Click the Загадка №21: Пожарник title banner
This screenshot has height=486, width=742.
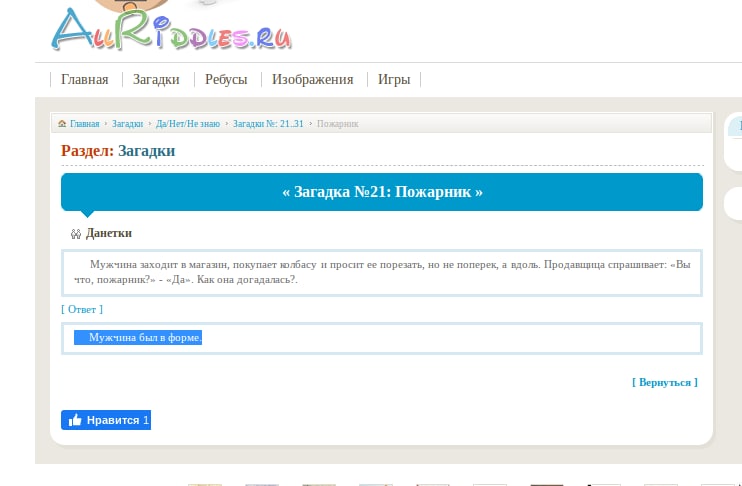[x=382, y=192]
